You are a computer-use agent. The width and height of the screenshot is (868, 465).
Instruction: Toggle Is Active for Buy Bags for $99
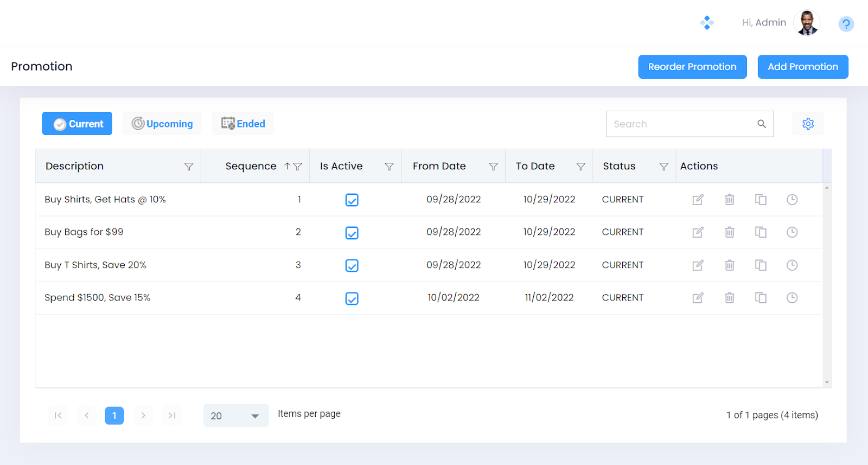click(x=352, y=233)
